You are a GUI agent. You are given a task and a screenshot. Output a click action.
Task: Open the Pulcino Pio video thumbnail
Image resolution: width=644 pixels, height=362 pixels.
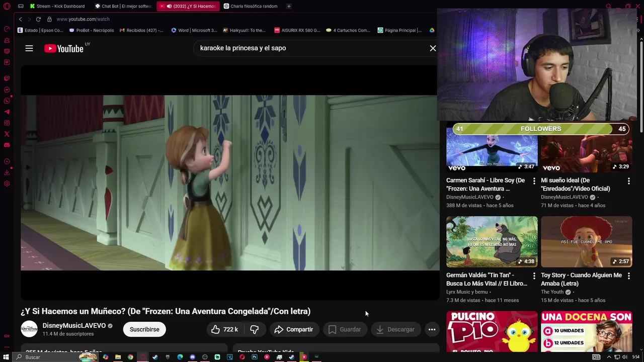pos(492,331)
